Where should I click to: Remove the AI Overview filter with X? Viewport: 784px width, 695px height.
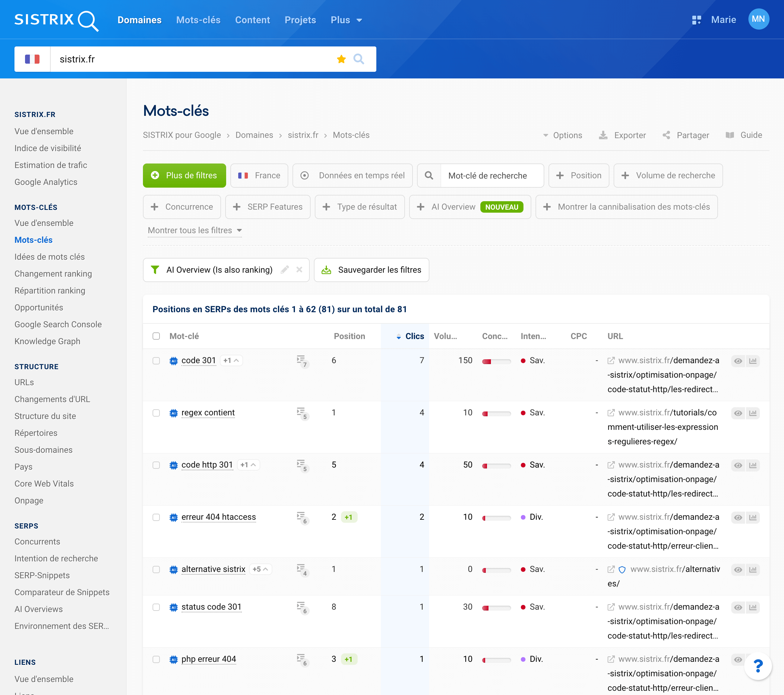299,270
